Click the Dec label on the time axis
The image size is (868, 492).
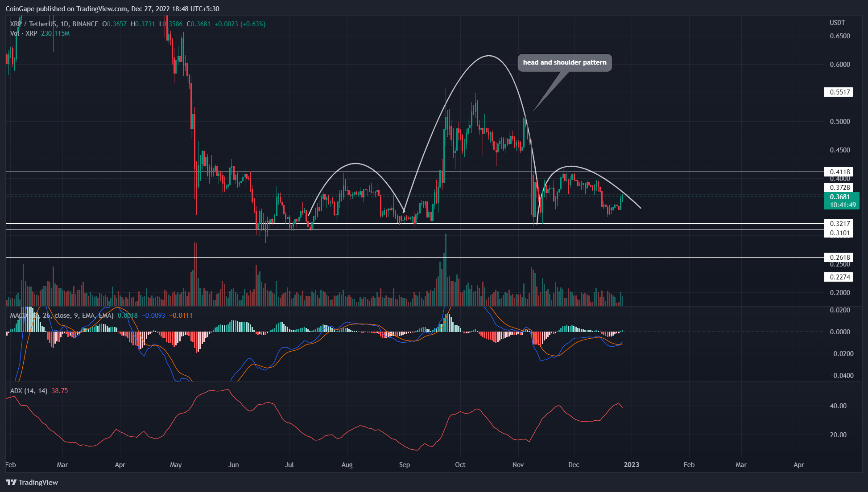[574, 465]
